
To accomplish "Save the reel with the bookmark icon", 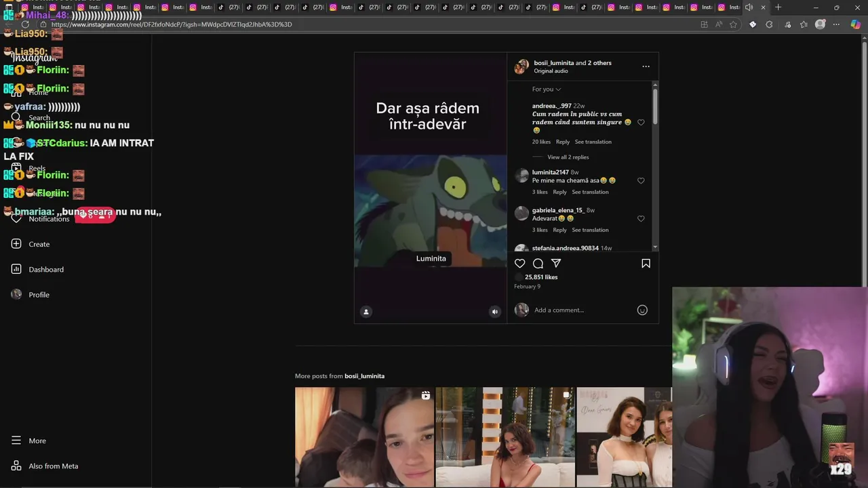I will (x=646, y=264).
